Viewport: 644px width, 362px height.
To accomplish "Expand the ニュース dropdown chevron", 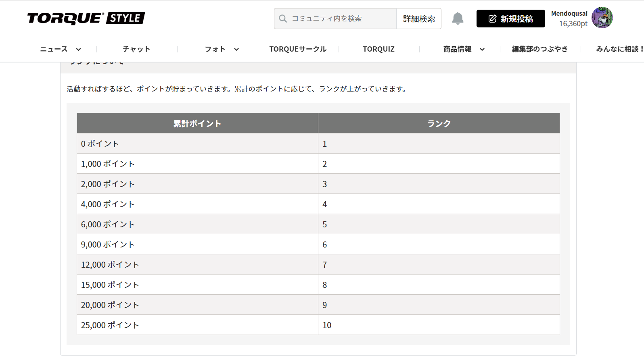I will (79, 49).
